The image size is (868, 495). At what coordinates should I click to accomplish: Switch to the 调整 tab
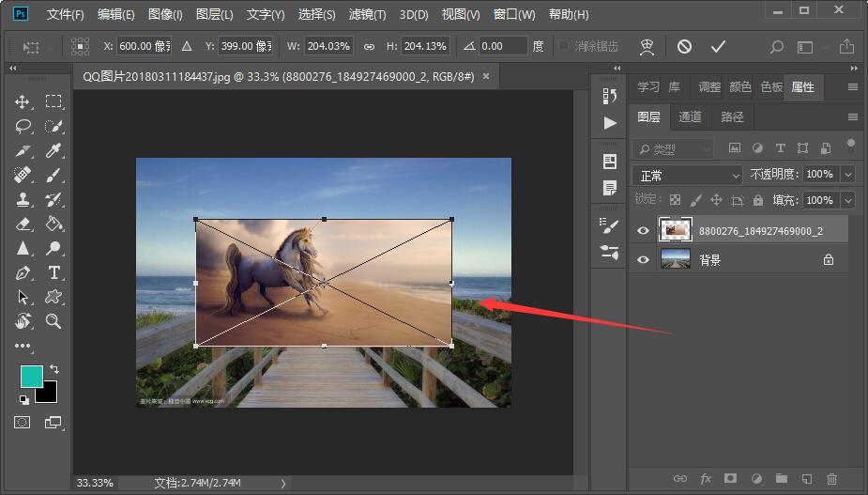(x=709, y=87)
